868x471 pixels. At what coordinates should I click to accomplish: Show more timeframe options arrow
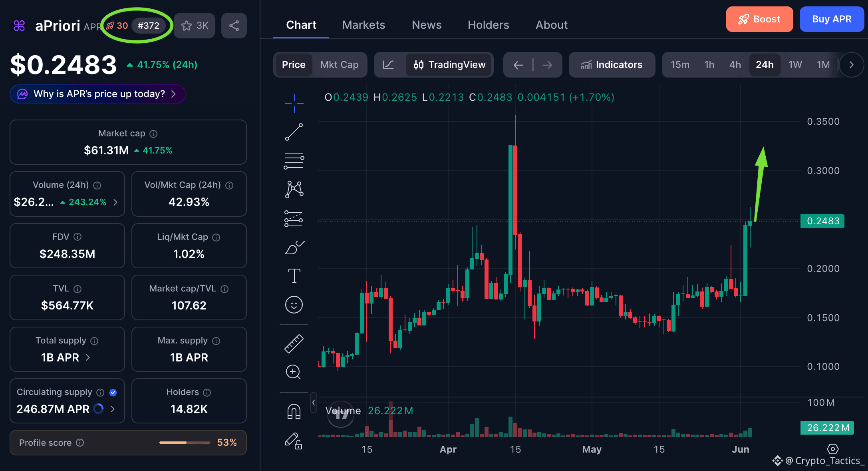[x=852, y=65]
